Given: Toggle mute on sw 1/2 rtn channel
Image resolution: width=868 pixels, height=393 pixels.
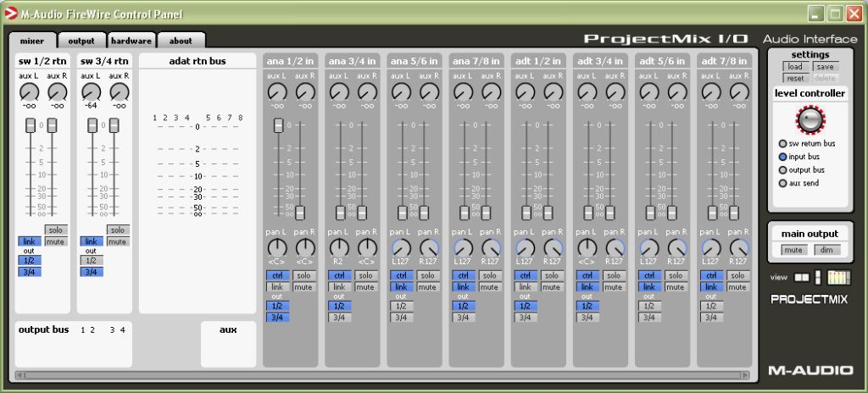Looking at the screenshot, I should (56, 241).
